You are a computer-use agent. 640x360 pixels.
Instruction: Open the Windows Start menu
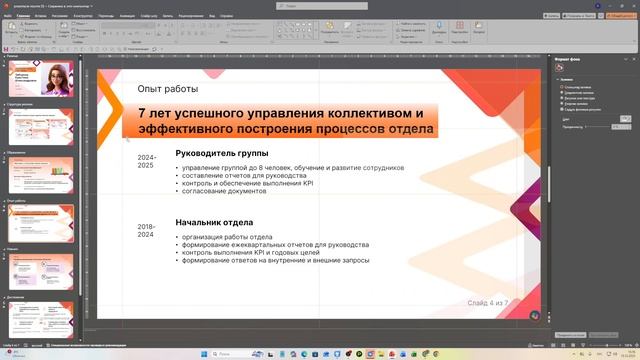(x=204, y=354)
